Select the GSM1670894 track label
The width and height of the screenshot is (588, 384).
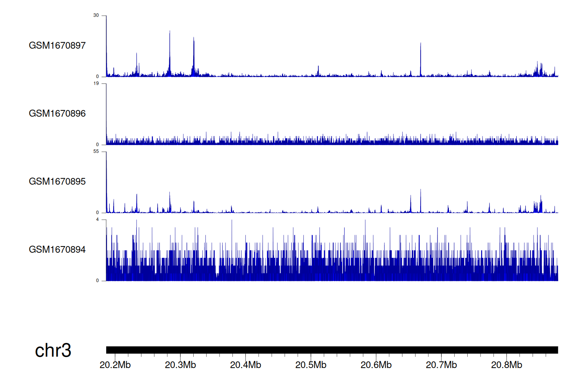pyautogui.click(x=57, y=250)
